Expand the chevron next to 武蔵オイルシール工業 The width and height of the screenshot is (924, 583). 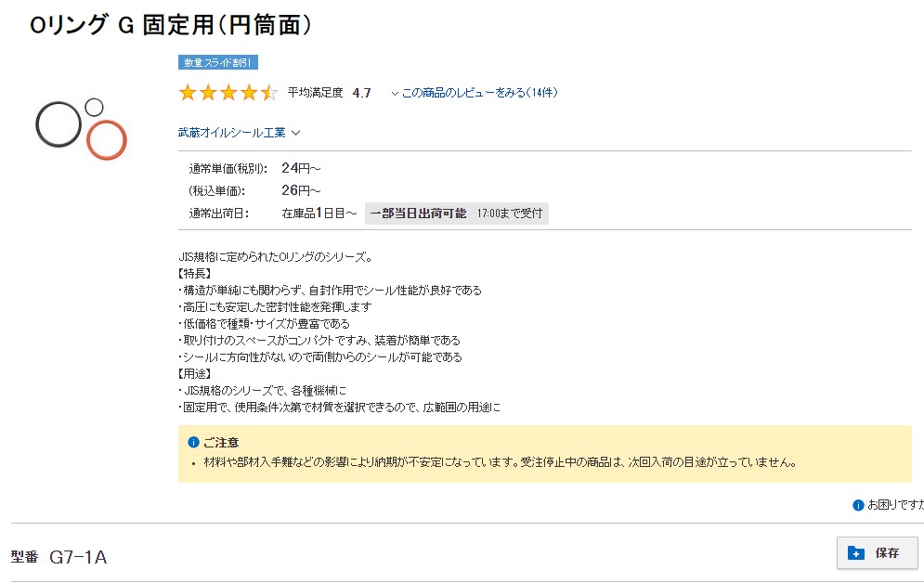[296, 133]
